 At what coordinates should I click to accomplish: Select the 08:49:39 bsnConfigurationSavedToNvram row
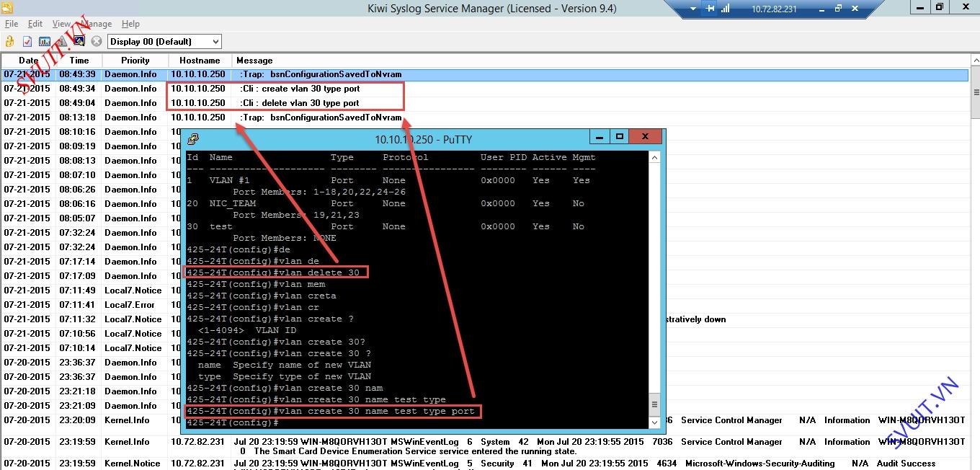(485, 74)
